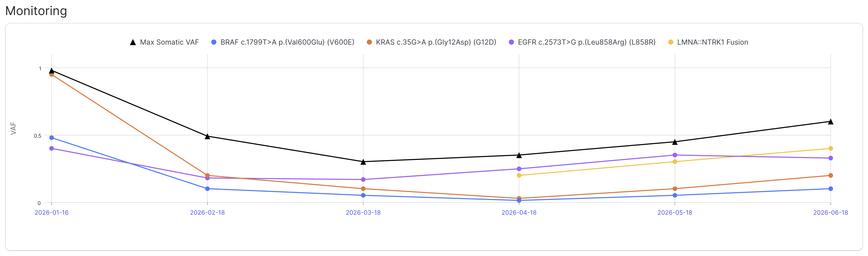This screenshot has height=256, width=868.
Task: Click the orange KRAS G12D legend dot
Action: pyautogui.click(x=369, y=42)
